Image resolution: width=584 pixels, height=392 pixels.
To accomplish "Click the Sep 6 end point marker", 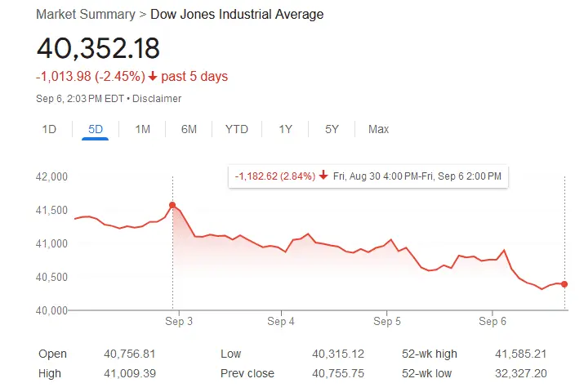I will [x=564, y=284].
